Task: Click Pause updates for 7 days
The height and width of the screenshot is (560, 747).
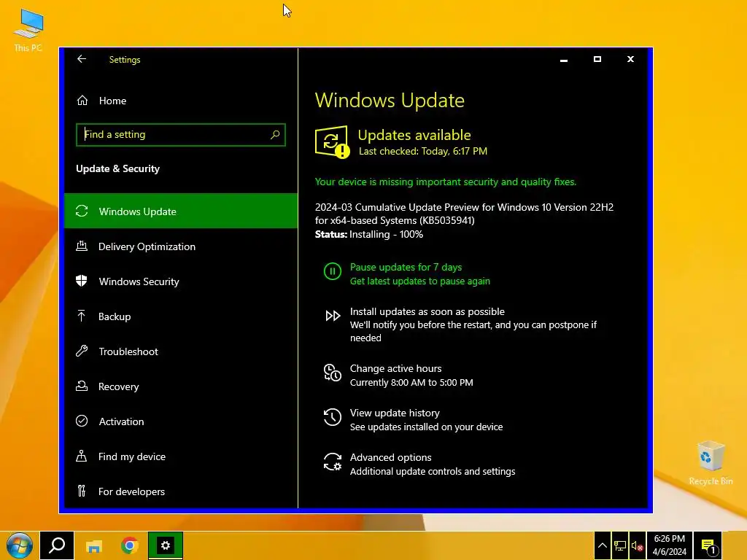Action: point(406,267)
